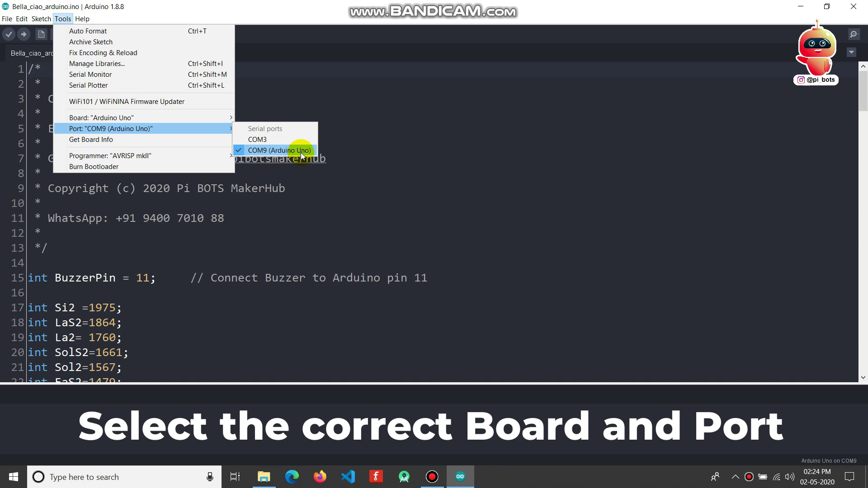Select COM3 serial port option
This screenshot has width=868, height=488.
point(257,139)
